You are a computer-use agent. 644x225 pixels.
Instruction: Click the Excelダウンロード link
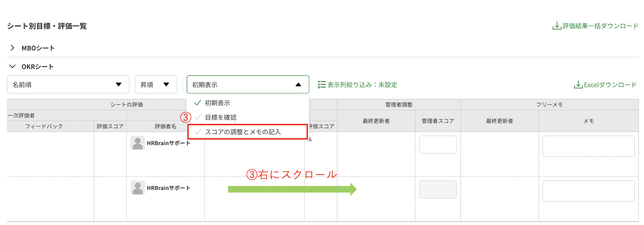[x=610, y=85]
